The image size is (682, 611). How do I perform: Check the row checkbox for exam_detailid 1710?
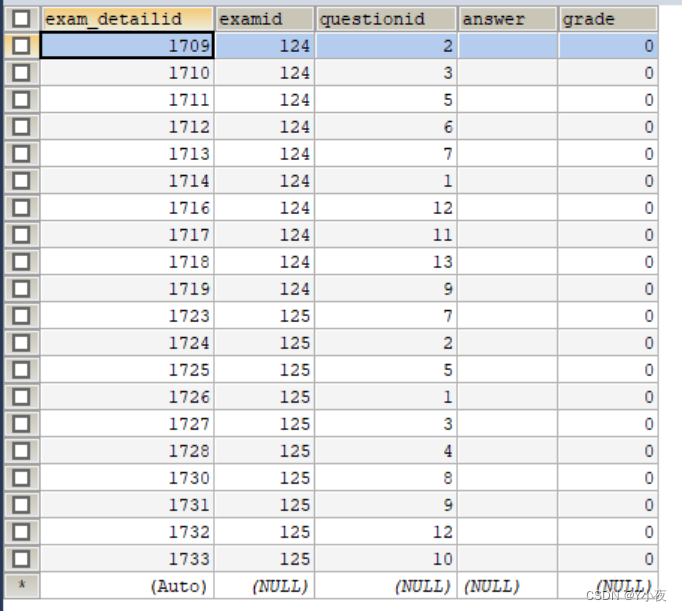(x=21, y=73)
